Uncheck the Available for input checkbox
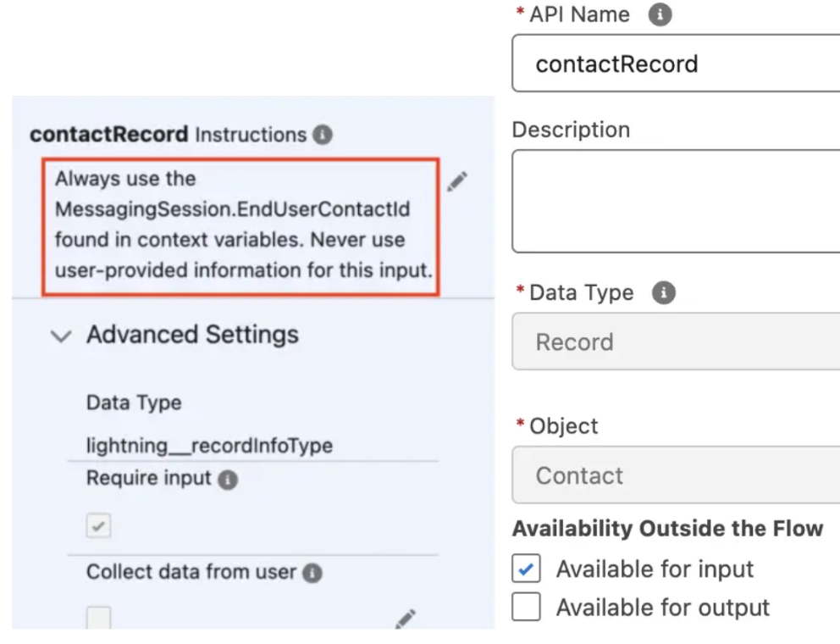 tap(527, 569)
